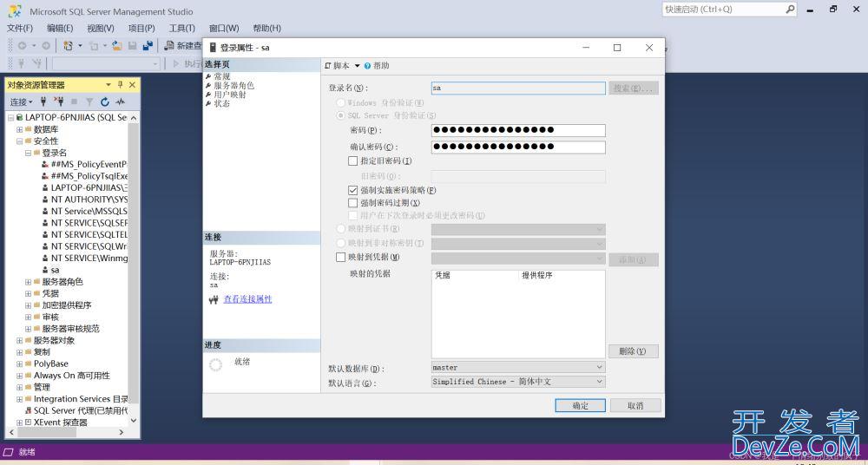Open the 项目(P) menu
This screenshot has height=465, width=868.
click(141, 29)
